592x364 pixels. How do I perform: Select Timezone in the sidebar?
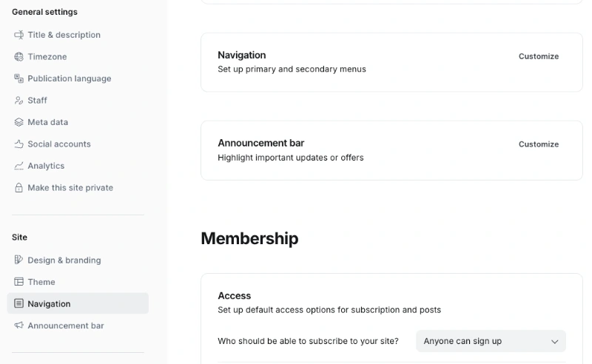point(48,57)
